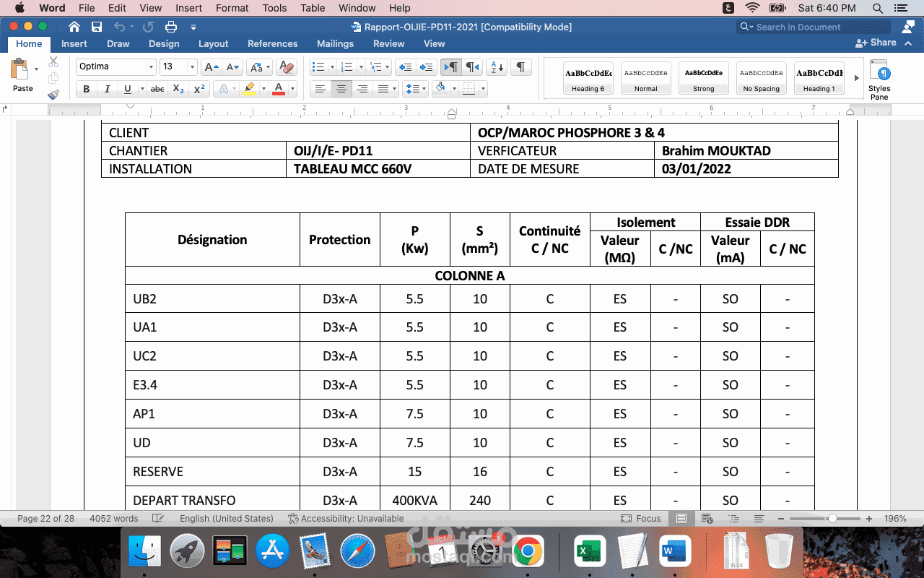Align text right
Image resolution: width=924 pixels, height=578 pixels.
362,89
